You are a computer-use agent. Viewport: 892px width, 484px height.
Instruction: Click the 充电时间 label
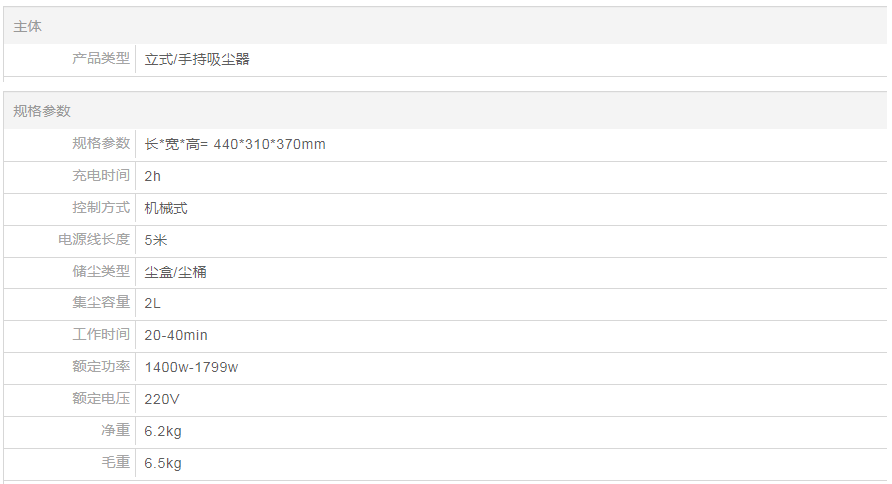101,176
